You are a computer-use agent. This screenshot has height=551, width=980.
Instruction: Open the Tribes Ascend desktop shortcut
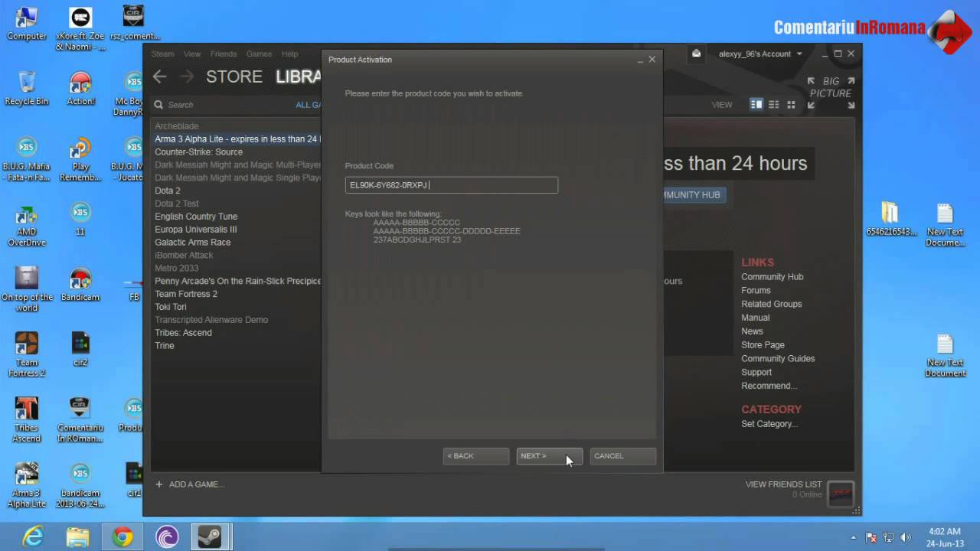(x=27, y=420)
